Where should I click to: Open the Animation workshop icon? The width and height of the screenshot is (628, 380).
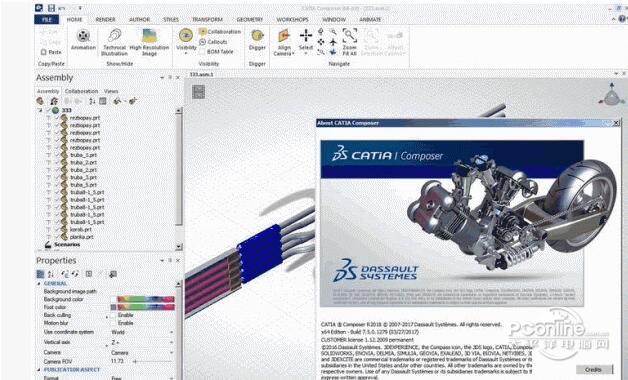point(83,36)
